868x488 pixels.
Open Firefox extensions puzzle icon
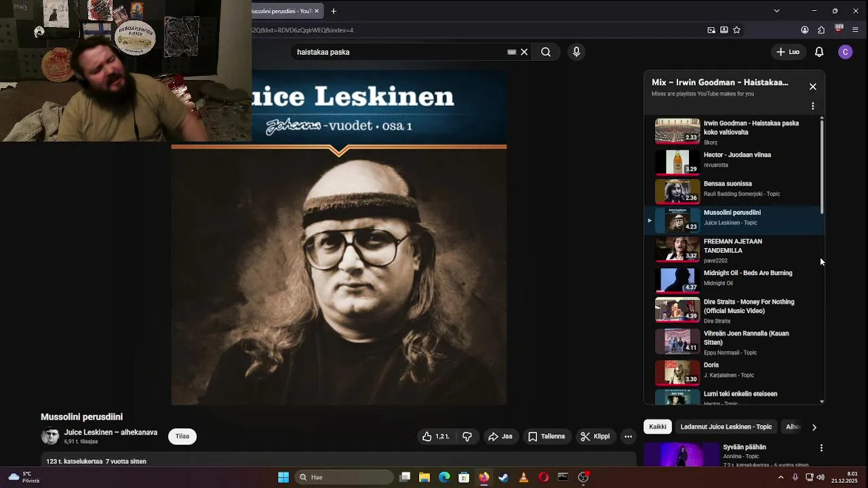pyautogui.click(x=821, y=30)
